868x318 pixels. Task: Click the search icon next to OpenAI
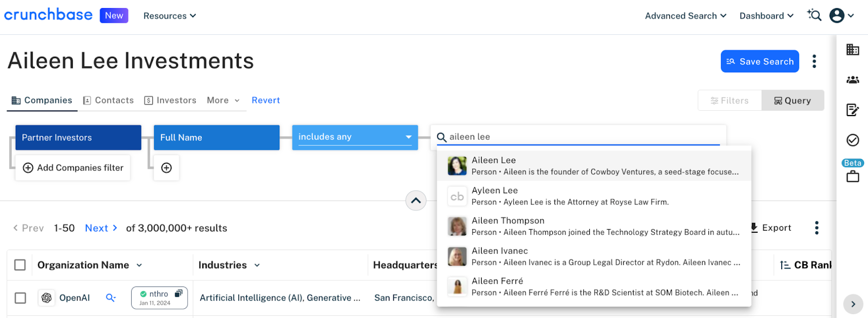tap(111, 298)
